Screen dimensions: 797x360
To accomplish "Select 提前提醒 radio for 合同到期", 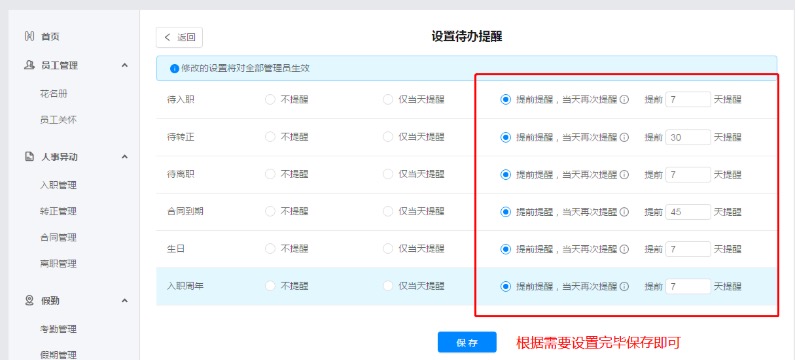I will click(x=505, y=212).
